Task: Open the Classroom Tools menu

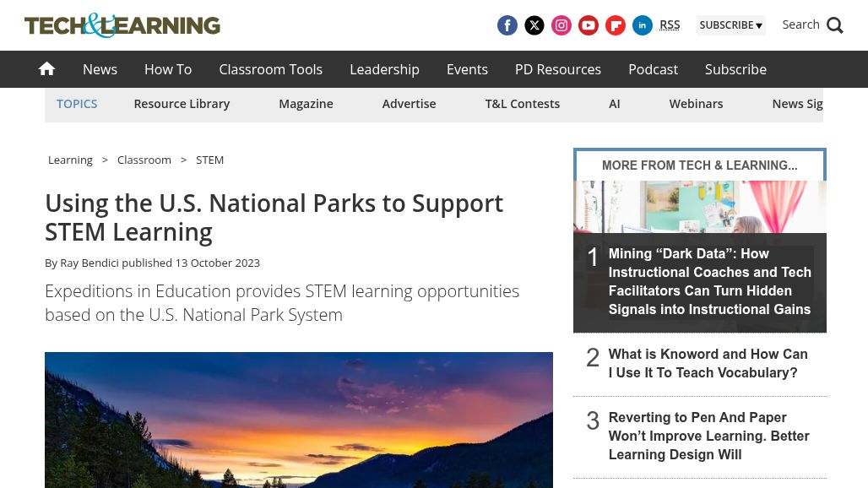Action: [x=270, y=69]
